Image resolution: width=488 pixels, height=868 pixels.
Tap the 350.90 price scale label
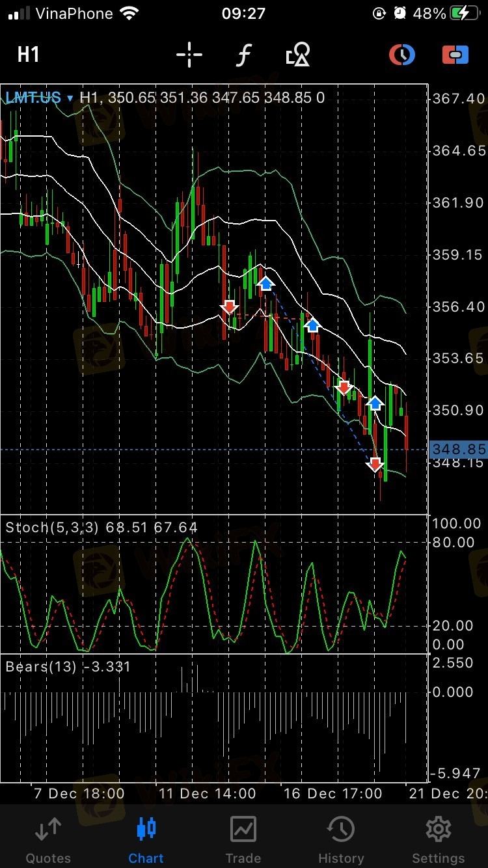[x=459, y=410]
